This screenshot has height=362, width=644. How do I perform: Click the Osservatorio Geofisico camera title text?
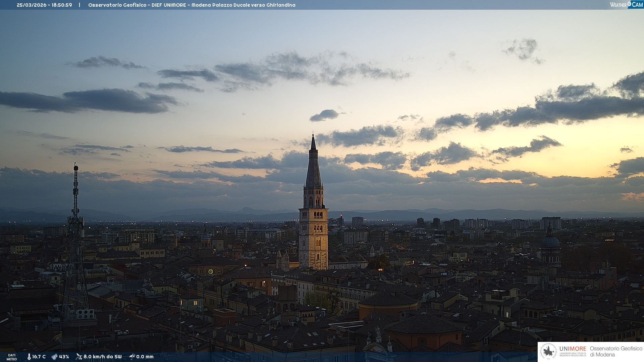[x=192, y=5]
